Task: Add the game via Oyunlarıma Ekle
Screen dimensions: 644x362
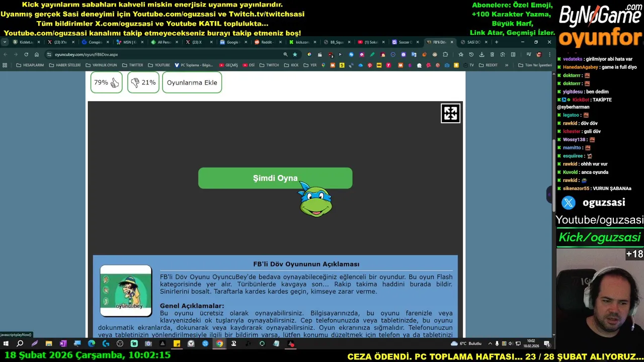Action: 192,82
